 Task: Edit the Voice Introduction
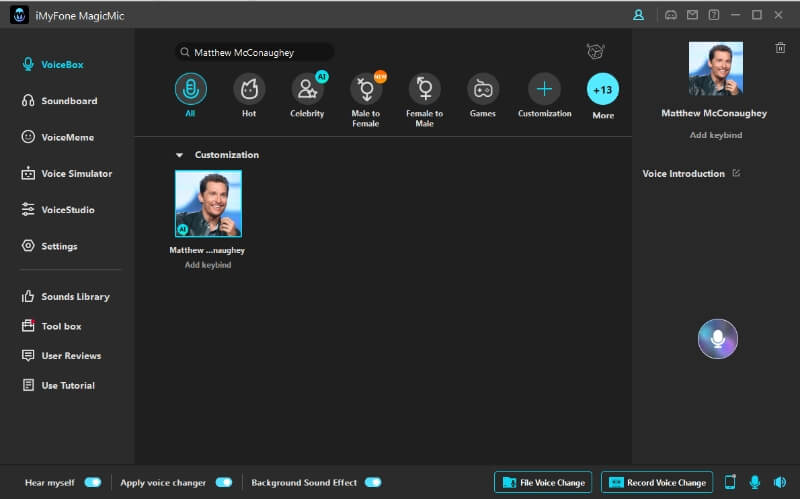736,173
